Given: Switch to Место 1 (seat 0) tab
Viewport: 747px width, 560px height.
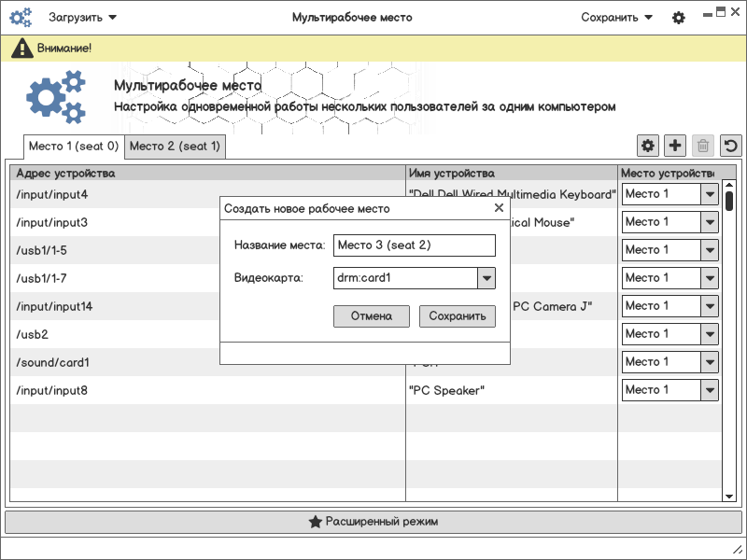Looking at the screenshot, I should (74, 147).
